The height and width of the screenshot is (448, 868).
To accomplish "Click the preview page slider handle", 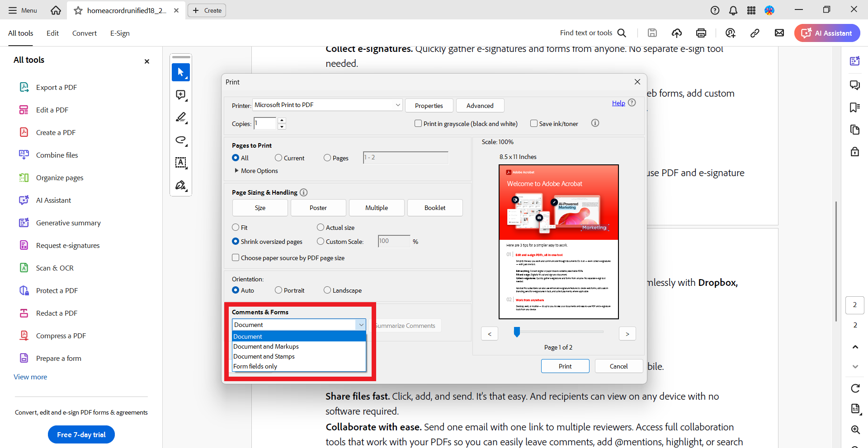I will point(517,332).
